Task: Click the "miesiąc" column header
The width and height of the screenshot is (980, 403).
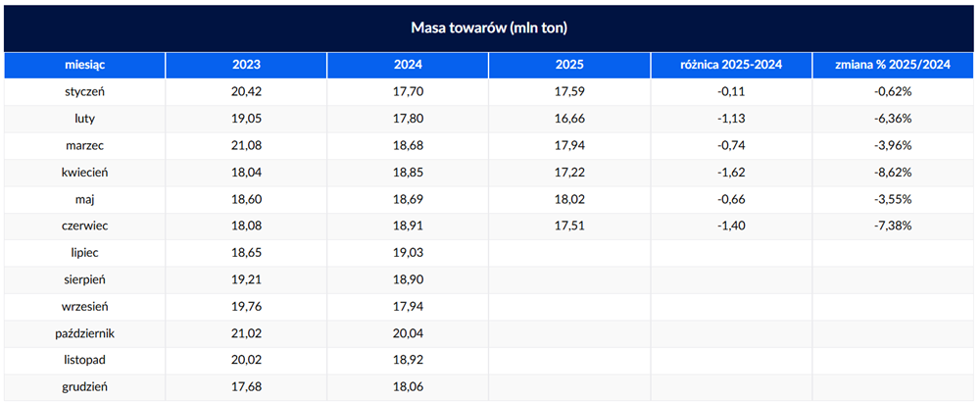Action: [x=84, y=65]
